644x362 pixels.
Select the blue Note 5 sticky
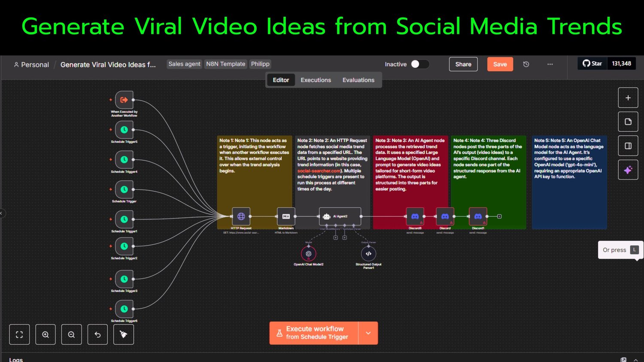point(569,183)
